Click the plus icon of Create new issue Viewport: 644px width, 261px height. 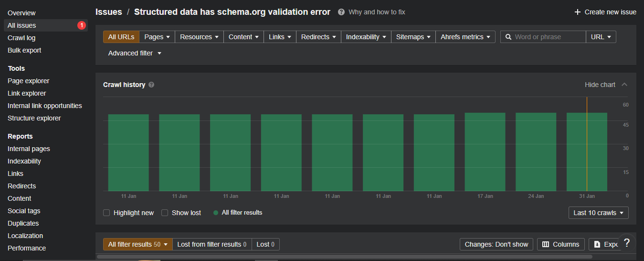point(578,12)
